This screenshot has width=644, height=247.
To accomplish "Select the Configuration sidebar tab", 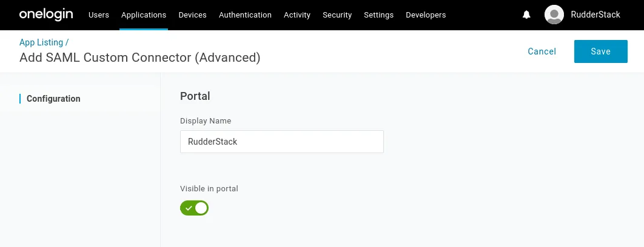I will 53,99.
